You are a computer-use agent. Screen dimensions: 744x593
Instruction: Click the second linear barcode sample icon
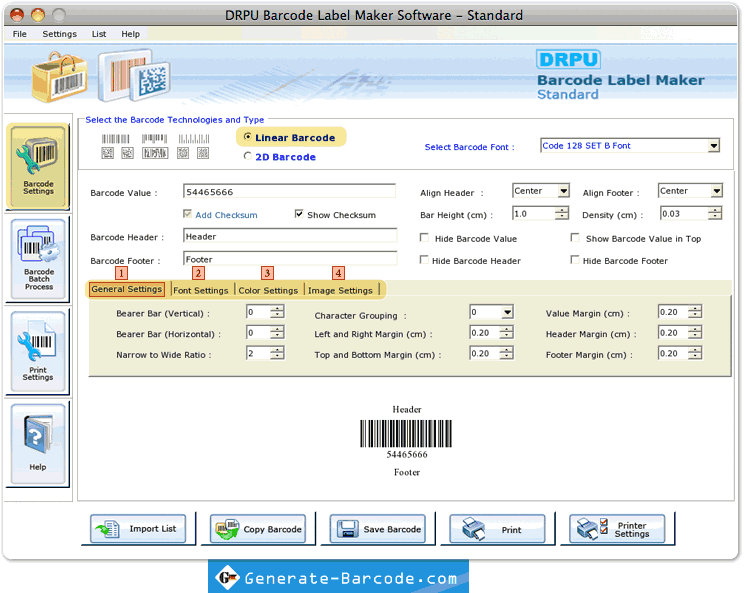(154, 139)
